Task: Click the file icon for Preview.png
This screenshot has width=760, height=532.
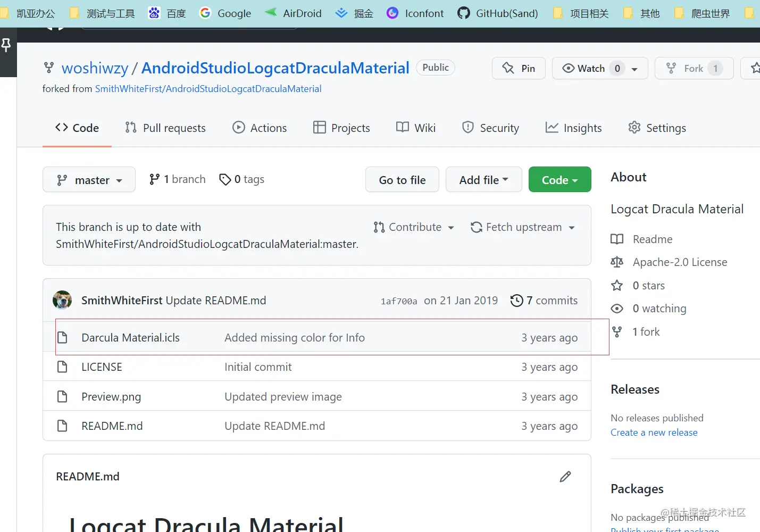Action: pyautogui.click(x=62, y=396)
